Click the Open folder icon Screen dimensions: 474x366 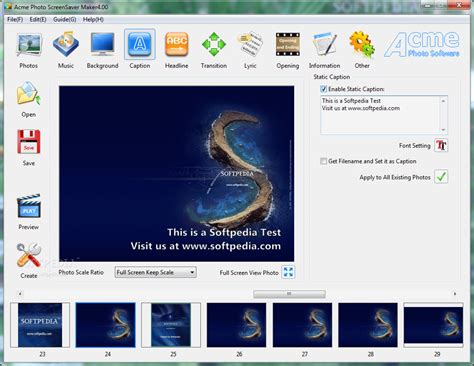pyautogui.click(x=29, y=93)
